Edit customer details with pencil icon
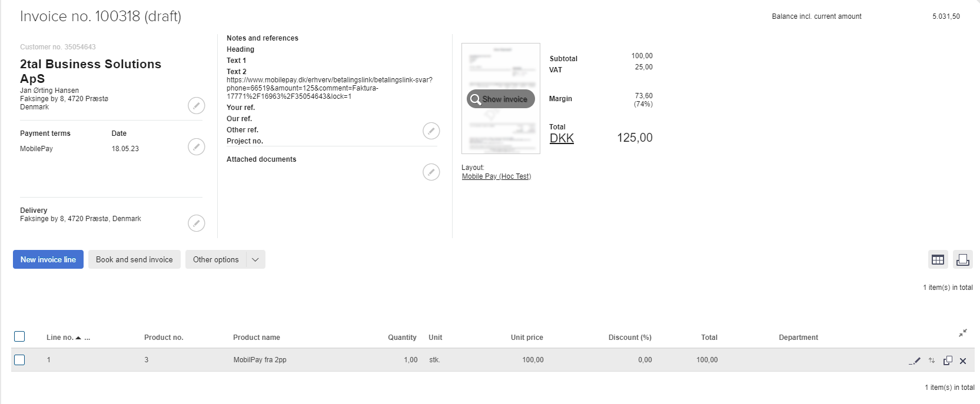 click(196, 106)
